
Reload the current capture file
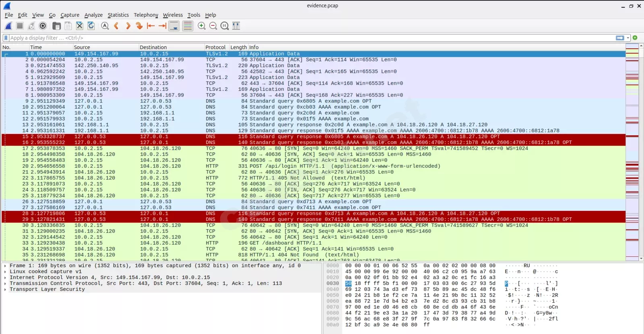click(91, 26)
